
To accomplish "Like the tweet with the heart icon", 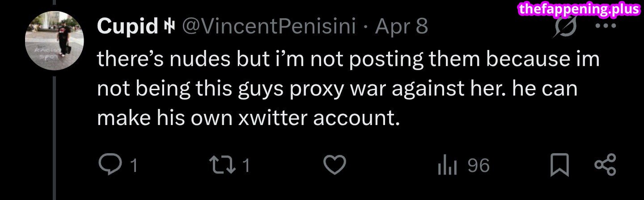I will coord(335,166).
